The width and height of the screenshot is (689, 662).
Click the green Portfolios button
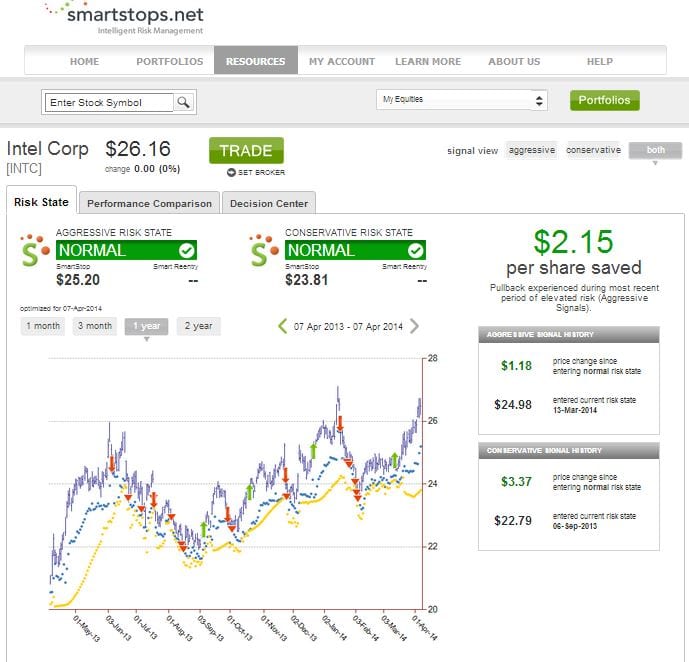604,100
